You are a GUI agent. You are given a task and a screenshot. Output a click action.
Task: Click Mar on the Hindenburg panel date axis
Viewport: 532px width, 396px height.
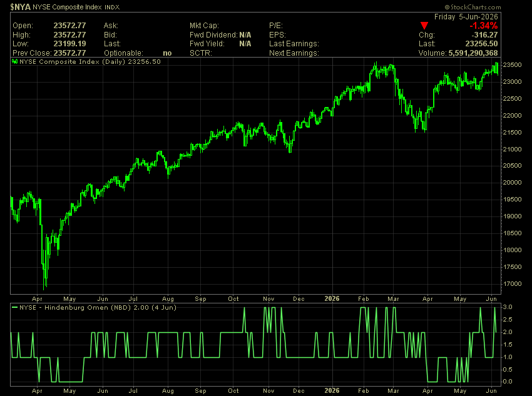point(393,391)
